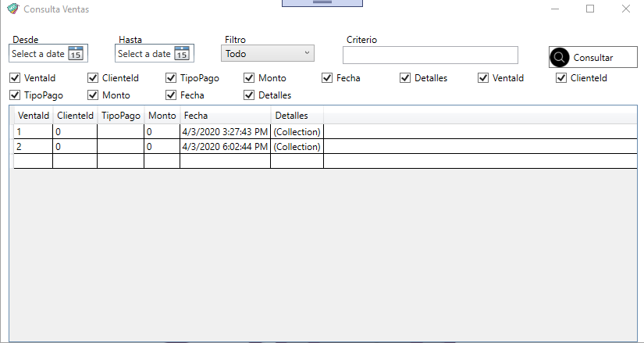Sort by the VentaId column header
Screen dimensions: 644x343
coord(34,116)
